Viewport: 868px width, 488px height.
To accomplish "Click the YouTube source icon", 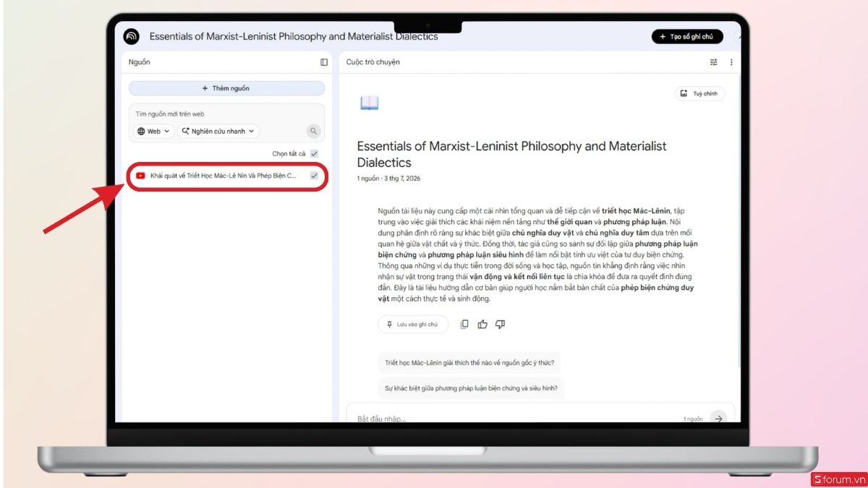I will tap(140, 176).
